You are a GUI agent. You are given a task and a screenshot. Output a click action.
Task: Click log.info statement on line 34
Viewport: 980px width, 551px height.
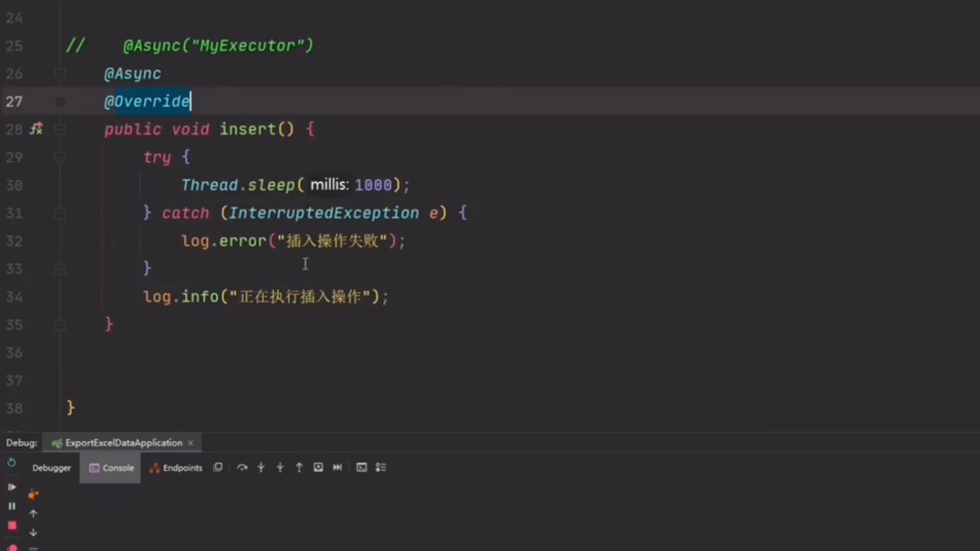(265, 297)
